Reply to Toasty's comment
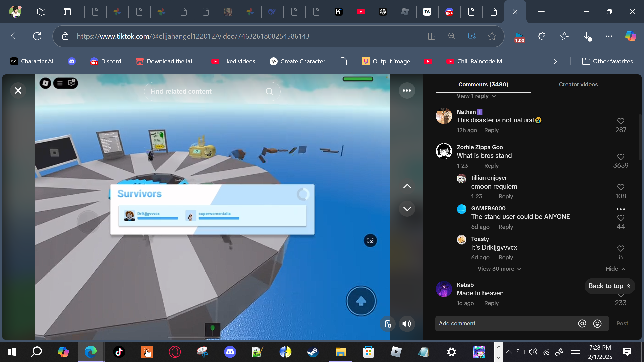Screen dimensions: 644x362 coord(506,258)
